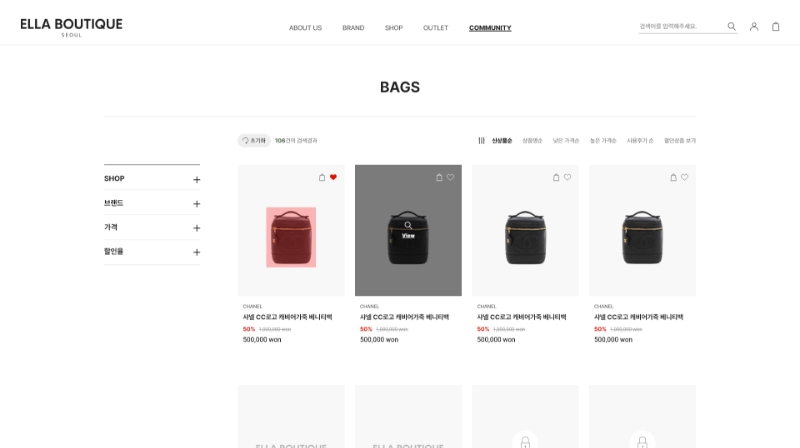Open the user account icon
The width and height of the screenshot is (800, 448).
click(x=754, y=27)
